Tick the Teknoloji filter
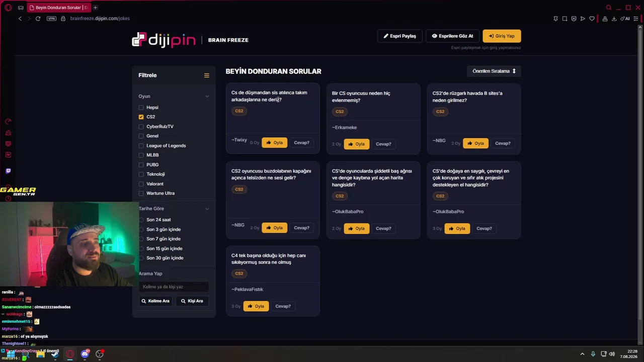 tap(141, 174)
